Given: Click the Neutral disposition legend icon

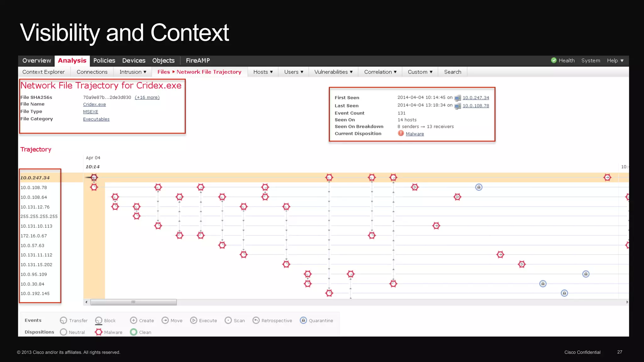Looking at the screenshot, I should (63, 332).
